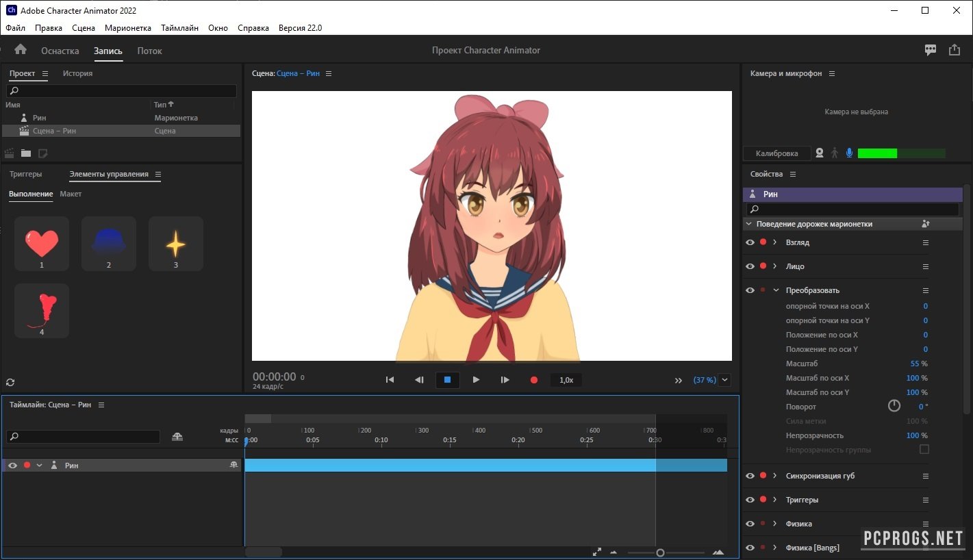This screenshot has height=560, width=973.
Task: Expand the Физика behavior
Action: click(775, 524)
